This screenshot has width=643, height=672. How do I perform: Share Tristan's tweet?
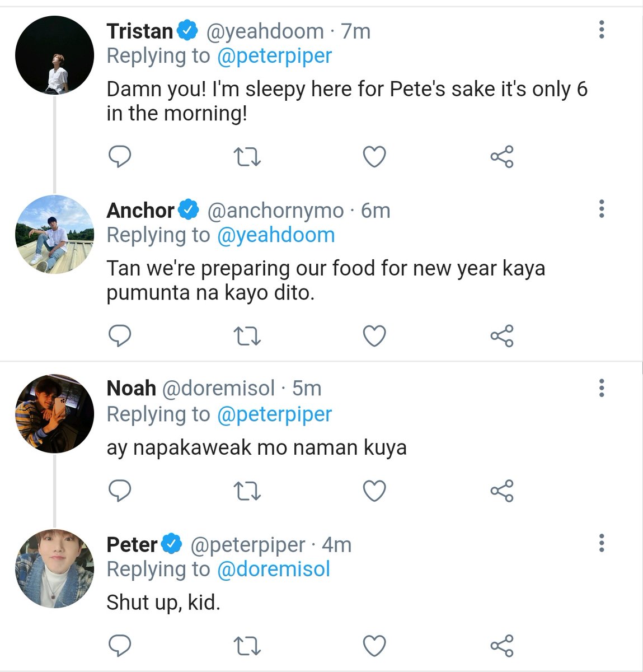coord(502,157)
